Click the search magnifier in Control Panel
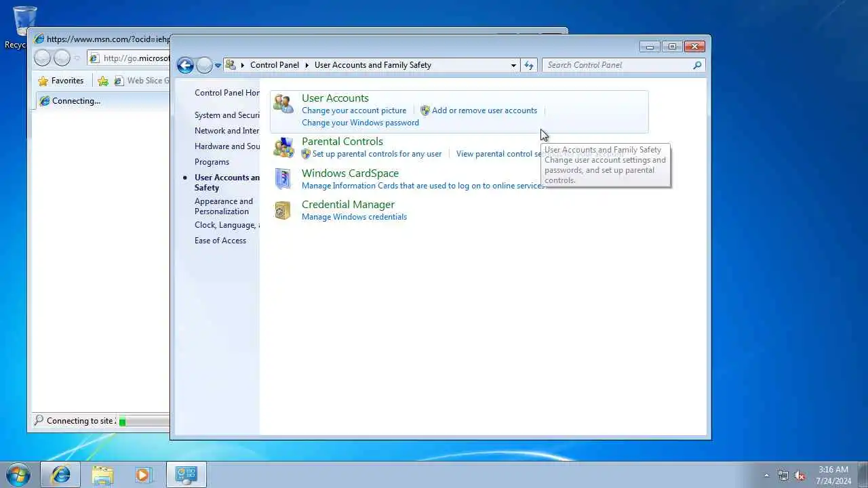 point(697,65)
